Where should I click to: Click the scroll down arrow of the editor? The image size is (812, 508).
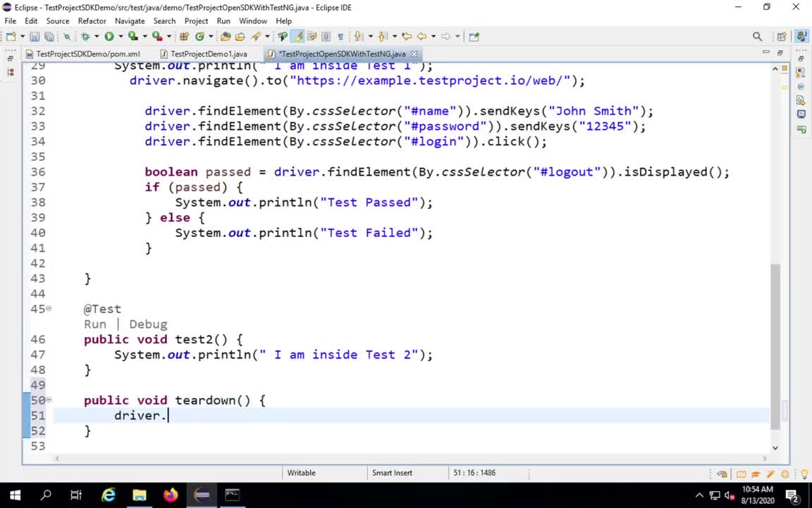click(x=775, y=447)
